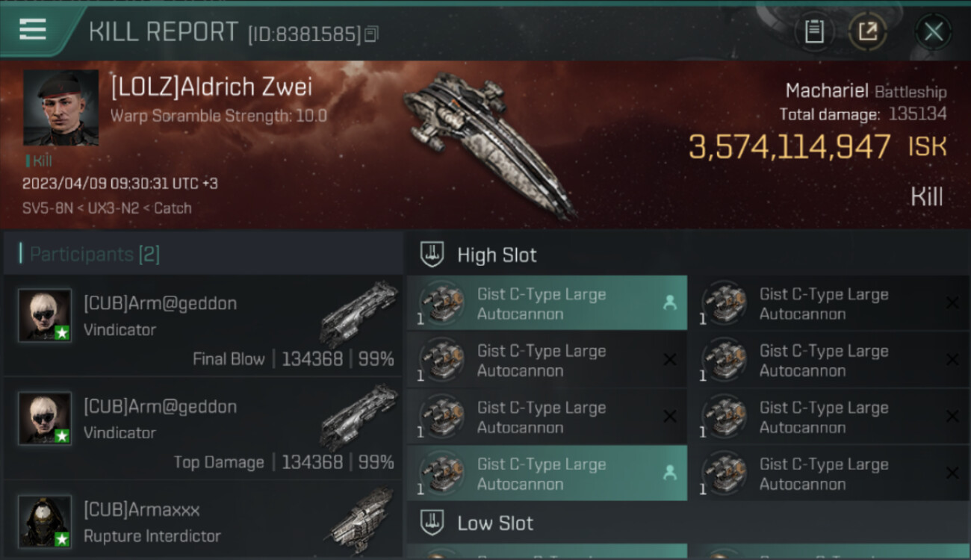Image resolution: width=971 pixels, height=560 pixels.
Task: Copy the kill report ID
Action: pyautogui.click(x=372, y=34)
